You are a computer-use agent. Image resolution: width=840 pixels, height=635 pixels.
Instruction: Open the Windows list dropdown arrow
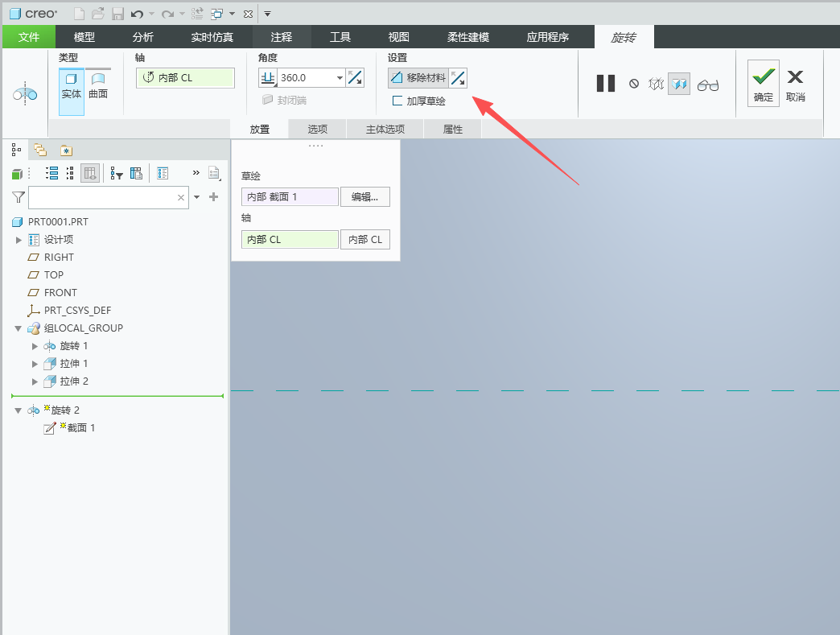pos(232,14)
